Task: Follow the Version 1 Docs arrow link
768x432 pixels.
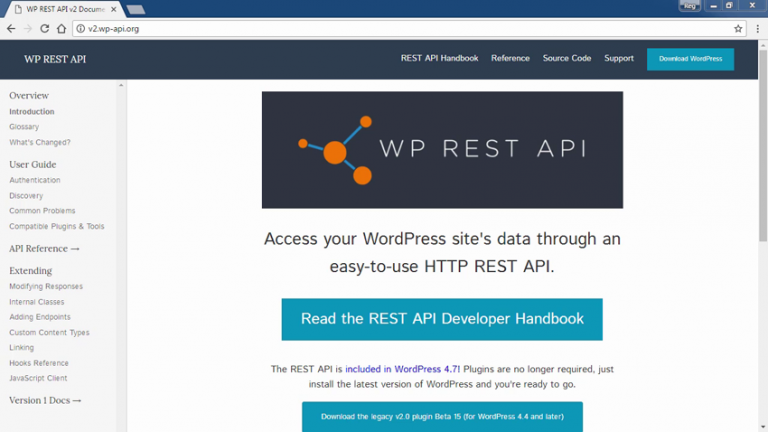Action: [45, 401]
